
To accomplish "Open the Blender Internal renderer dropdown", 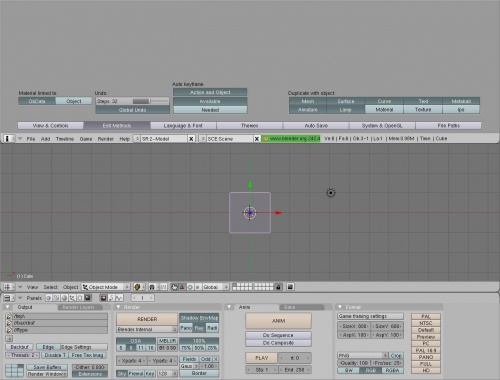I will click(147, 329).
